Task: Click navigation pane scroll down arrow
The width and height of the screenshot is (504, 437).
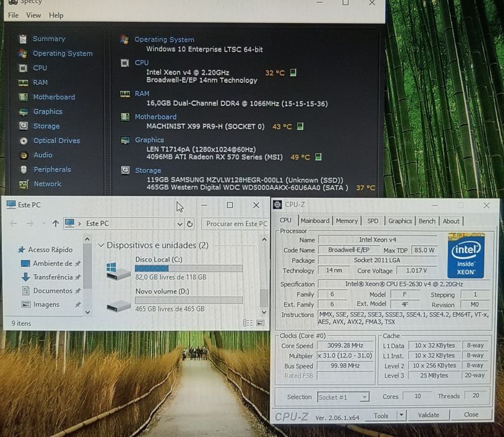Action: click(x=87, y=312)
